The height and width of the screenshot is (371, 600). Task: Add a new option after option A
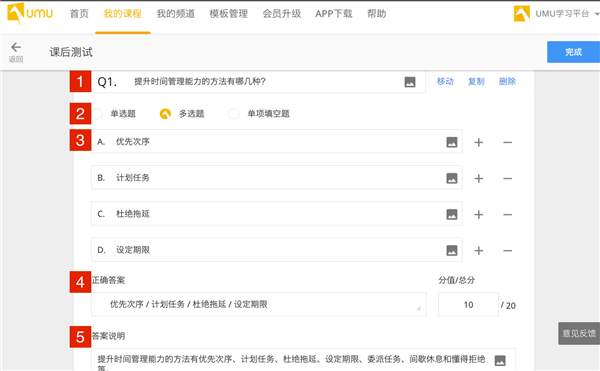click(x=478, y=142)
